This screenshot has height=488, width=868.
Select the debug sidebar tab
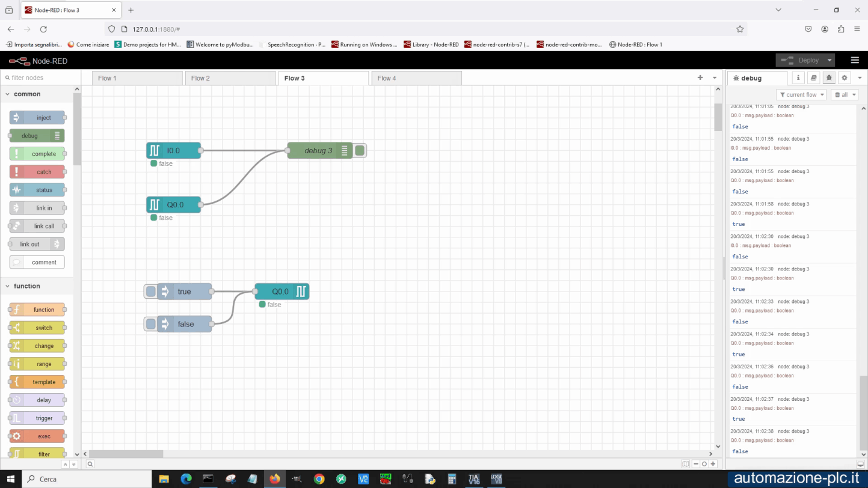click(x=757, y=78)
